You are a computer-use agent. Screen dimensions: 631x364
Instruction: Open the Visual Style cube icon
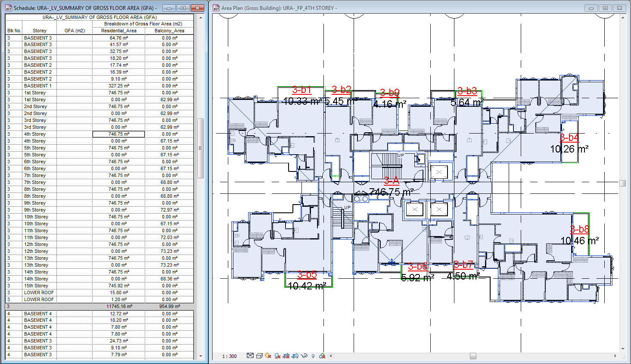[x=259, y=356]
